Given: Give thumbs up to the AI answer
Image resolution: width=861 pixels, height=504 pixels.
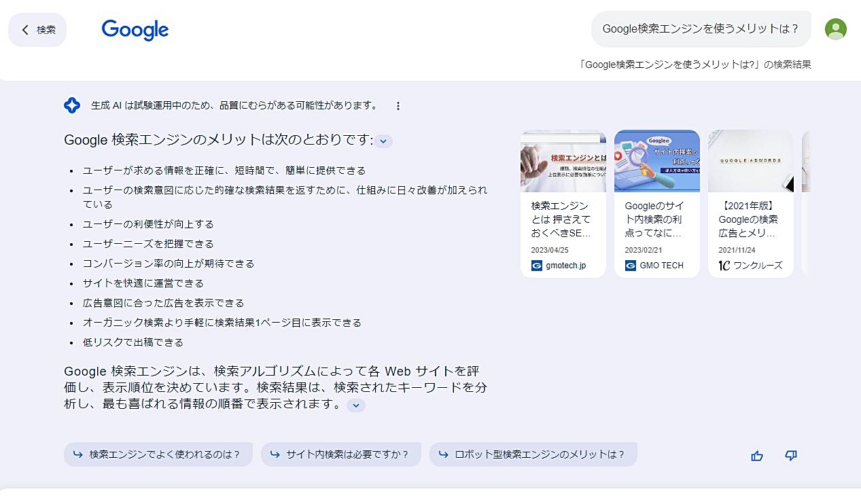Looking at the screenshot, I should pos(757,456).
